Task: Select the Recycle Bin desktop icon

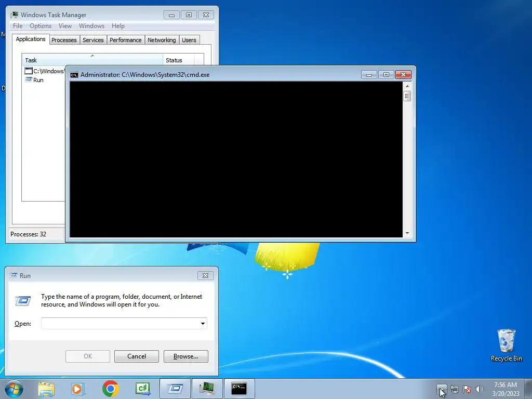Action: (x=506, y=345)
